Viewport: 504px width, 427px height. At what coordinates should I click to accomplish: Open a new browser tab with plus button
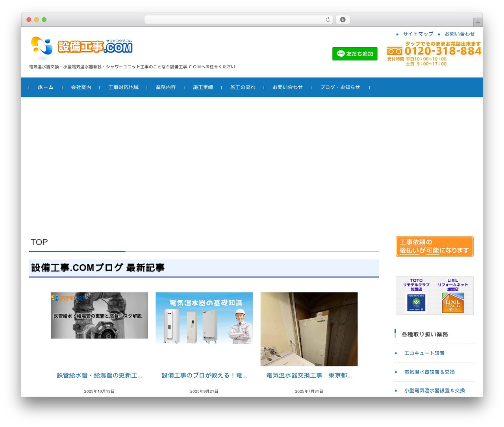tap(478, 22)
